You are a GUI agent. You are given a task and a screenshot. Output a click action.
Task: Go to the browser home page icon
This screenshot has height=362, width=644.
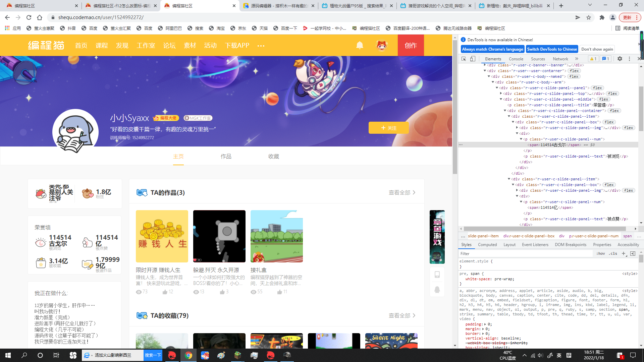point(40,17)
